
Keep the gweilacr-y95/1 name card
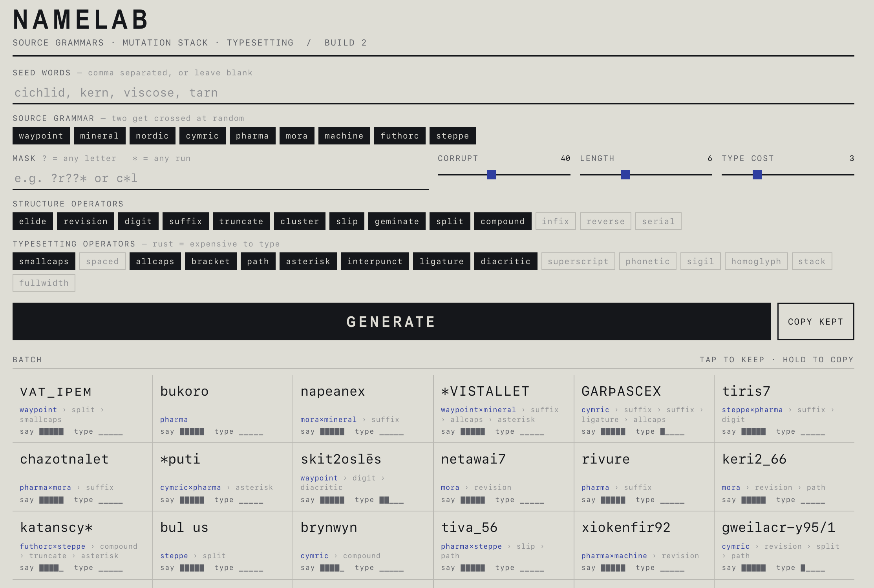(784, 546)
